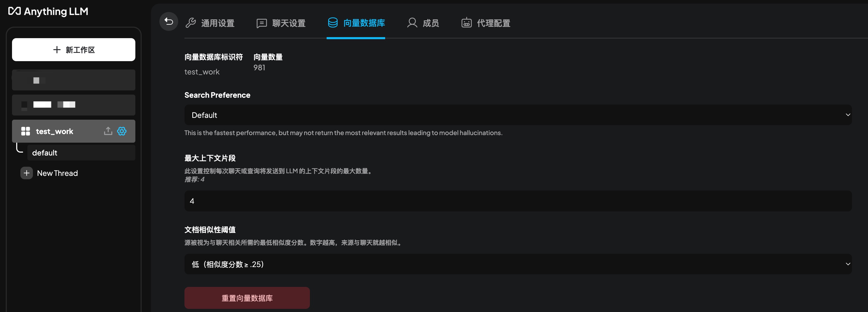Click the chat bubble icon for 聊天设置
Image resolution: width=868 pixels, height=312 pixels.
pyautogui.click(x=262, y=23)
